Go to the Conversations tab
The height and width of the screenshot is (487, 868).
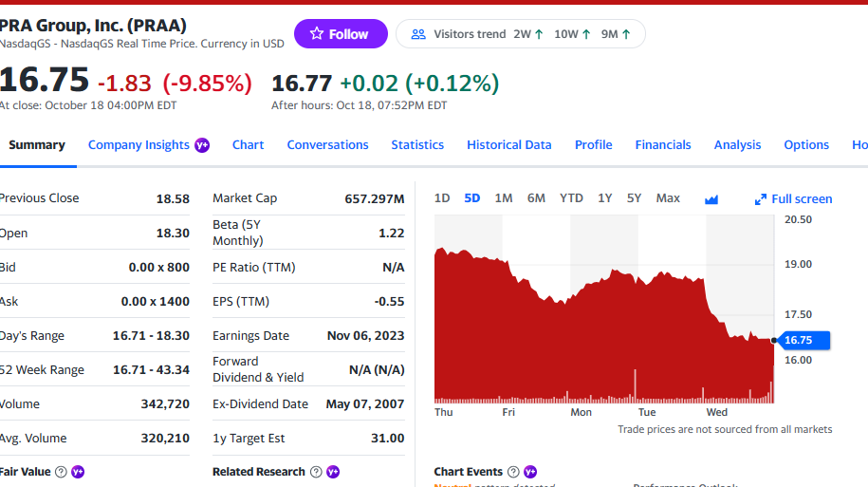(x=327, y=145)
